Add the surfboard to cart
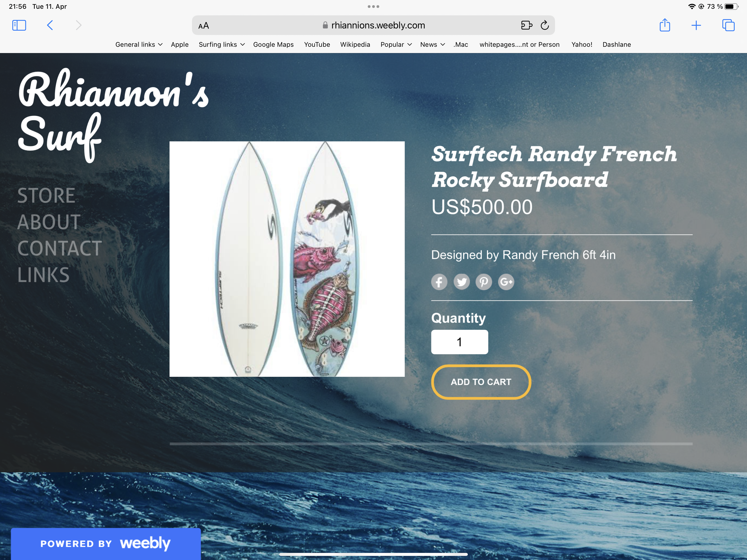The width and height of the screenshot is (747, 560). [481, 382]
